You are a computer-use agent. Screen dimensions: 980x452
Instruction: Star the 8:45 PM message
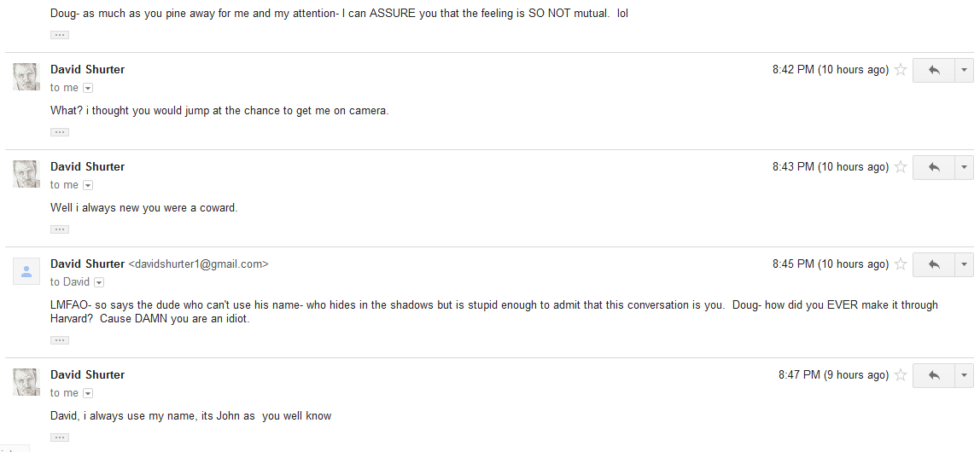tap(901, 264)
